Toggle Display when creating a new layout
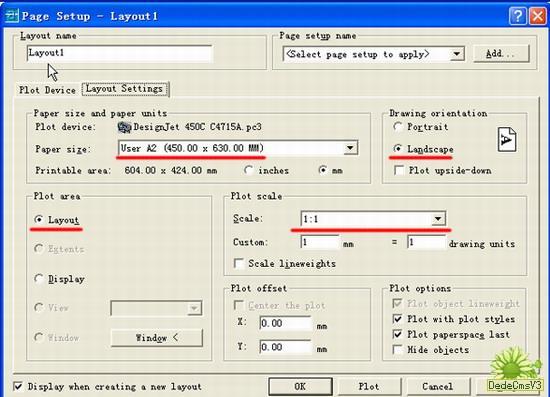550x397 pixels. click(18, 386)
